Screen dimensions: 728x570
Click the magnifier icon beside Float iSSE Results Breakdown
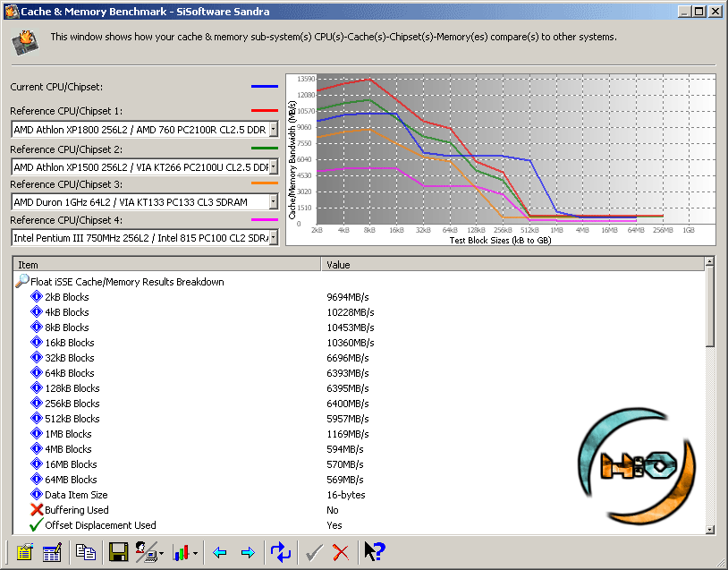coord(21,281)
